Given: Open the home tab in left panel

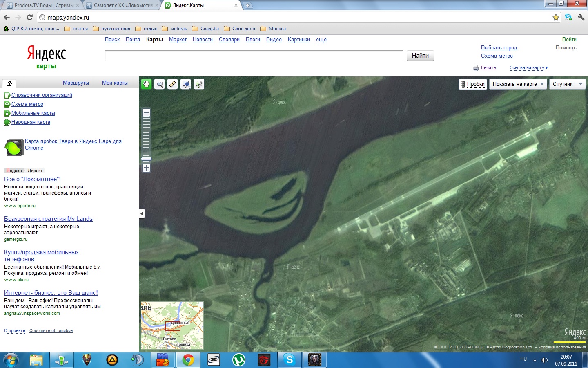Looking at the screenshot, I should [9, 83].
